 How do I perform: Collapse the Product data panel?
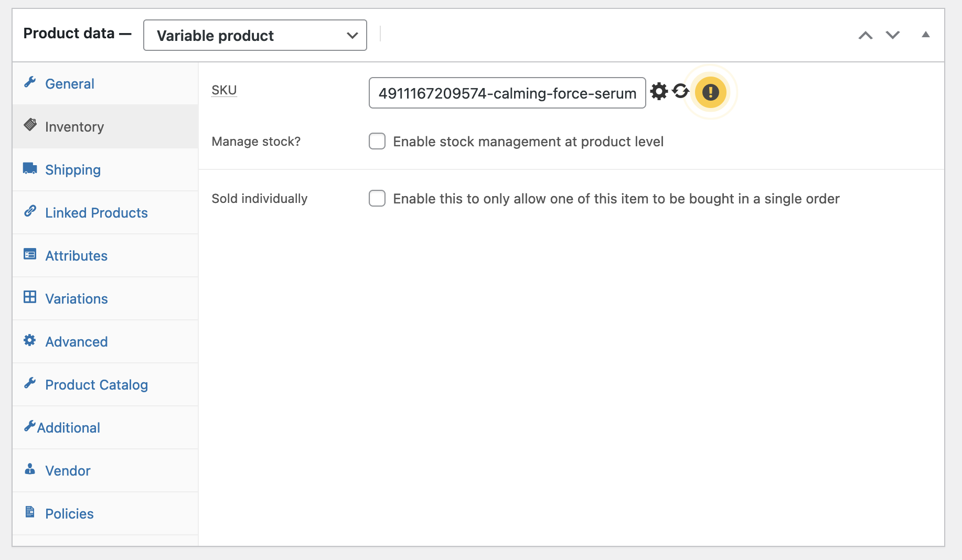tap(926, 35)
